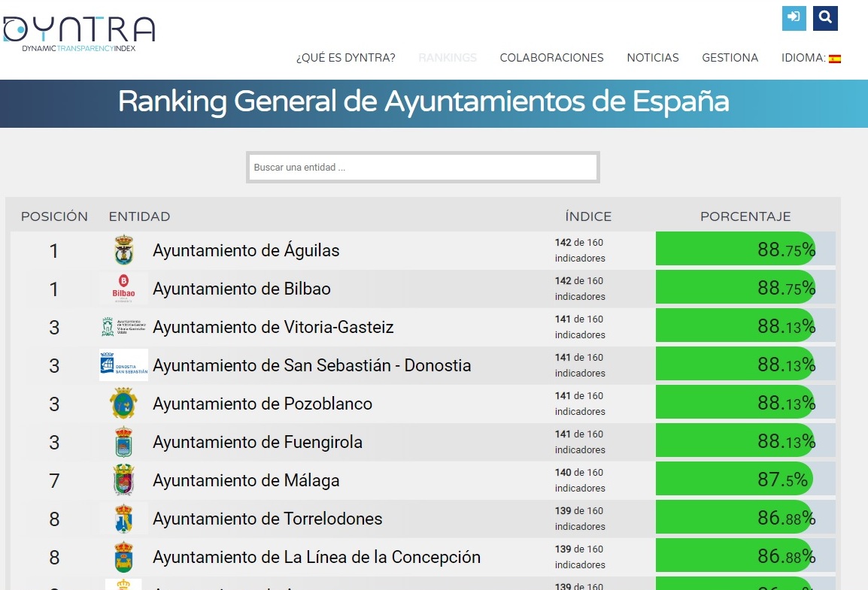Select the Vitoria-Gasteiz municipal emblem

(x=123, y=325)
